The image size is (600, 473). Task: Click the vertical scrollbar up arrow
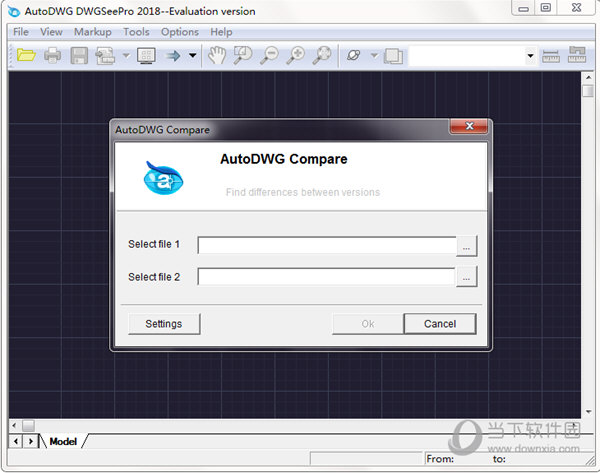click(588, 77)
